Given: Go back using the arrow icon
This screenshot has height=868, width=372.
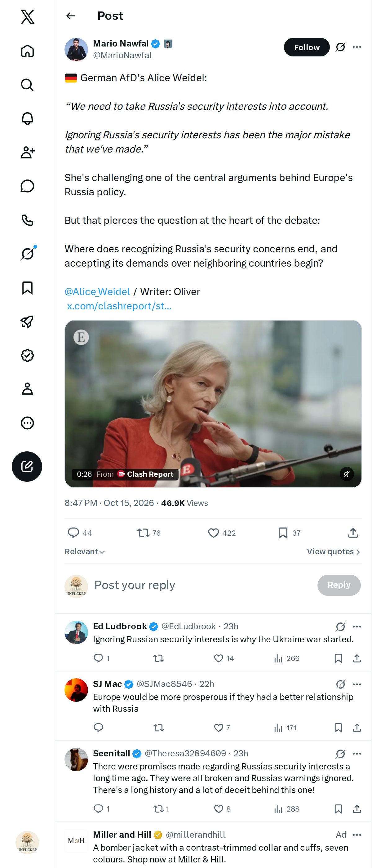Looking at the screenshot, I should click(x=70, y=16).
